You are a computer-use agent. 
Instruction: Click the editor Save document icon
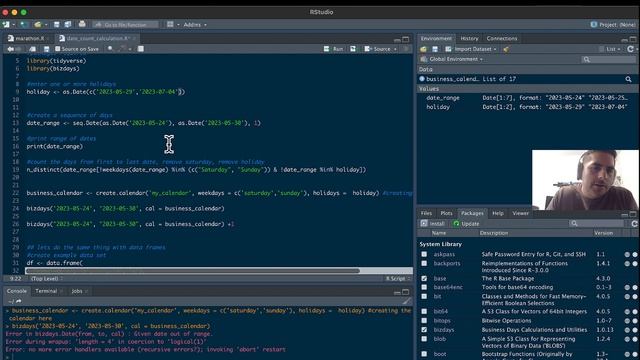47,49
